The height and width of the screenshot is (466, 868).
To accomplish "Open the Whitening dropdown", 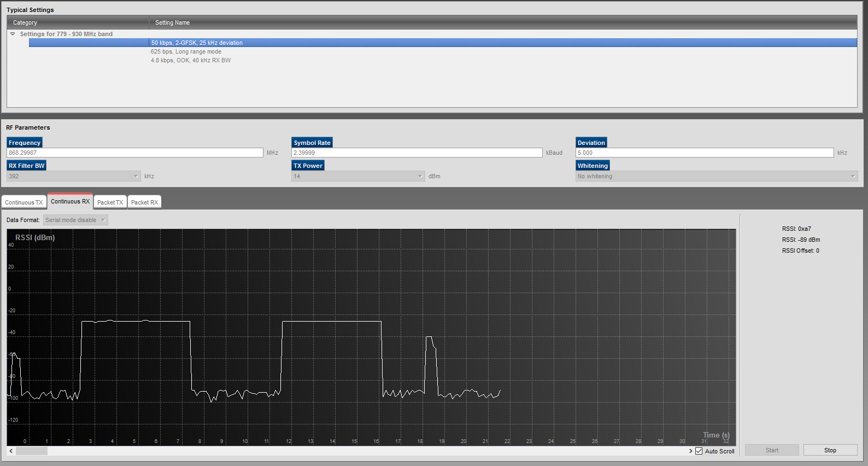I will [x=717, y=176].
